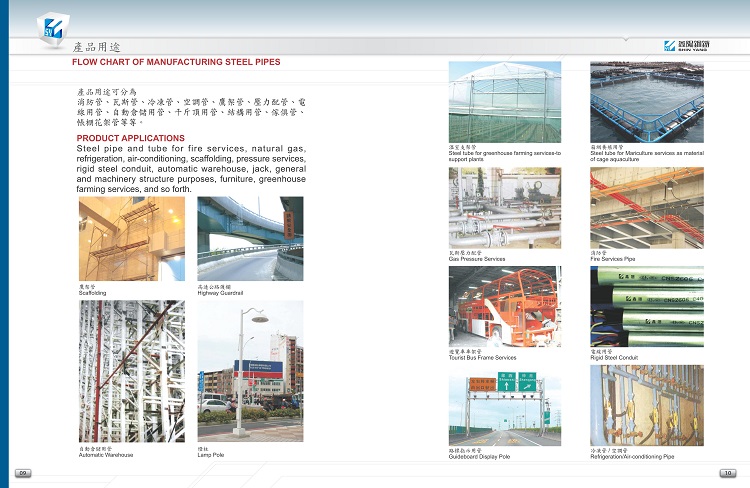The width and height of the screenshot is (750, 488).
Task: Click the blue SY logo at top left
Action: click(x=51, y=29)
